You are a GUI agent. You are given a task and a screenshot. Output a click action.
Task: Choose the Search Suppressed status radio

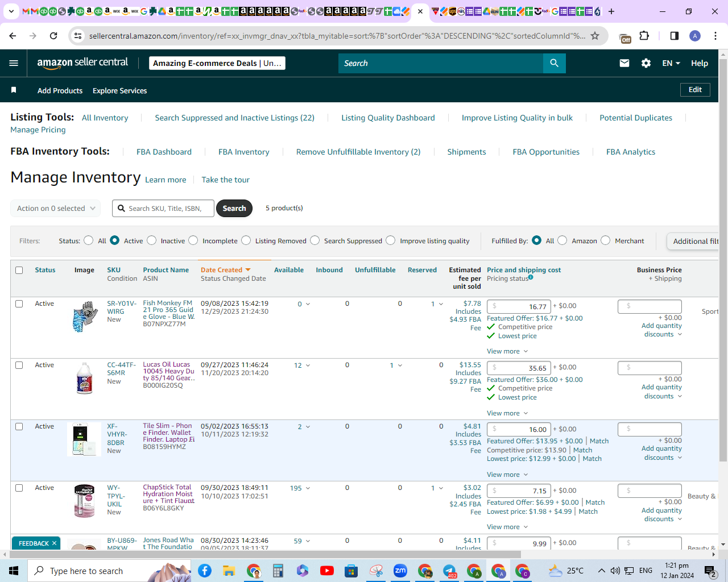(315, 240)
